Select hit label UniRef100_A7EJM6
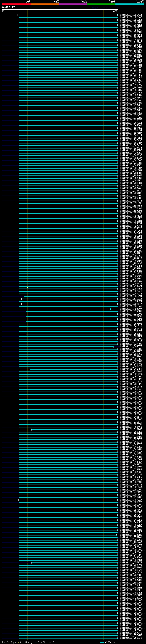Image resolution: width=146 pixels, height=644 pixels. tap(131, 349)
